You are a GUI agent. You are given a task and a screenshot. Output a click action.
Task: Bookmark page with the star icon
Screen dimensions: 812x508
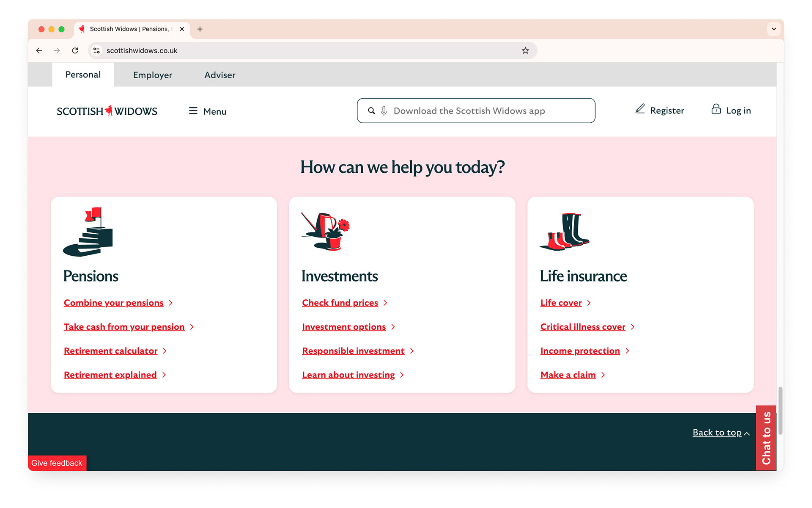pyautogui.click(x=525, y=51)
